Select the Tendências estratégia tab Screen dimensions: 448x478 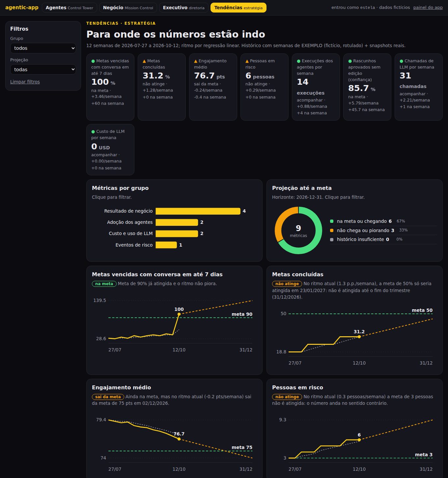(x=238, y=8)
